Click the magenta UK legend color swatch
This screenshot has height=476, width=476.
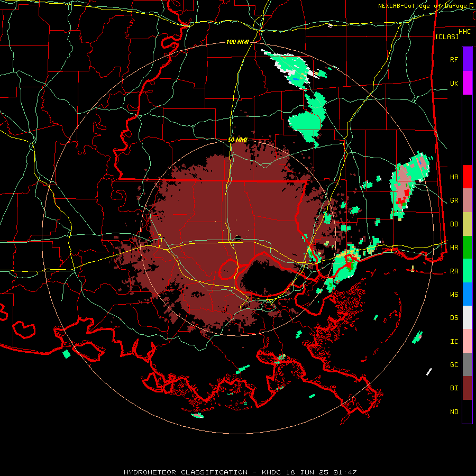(467, 83)
